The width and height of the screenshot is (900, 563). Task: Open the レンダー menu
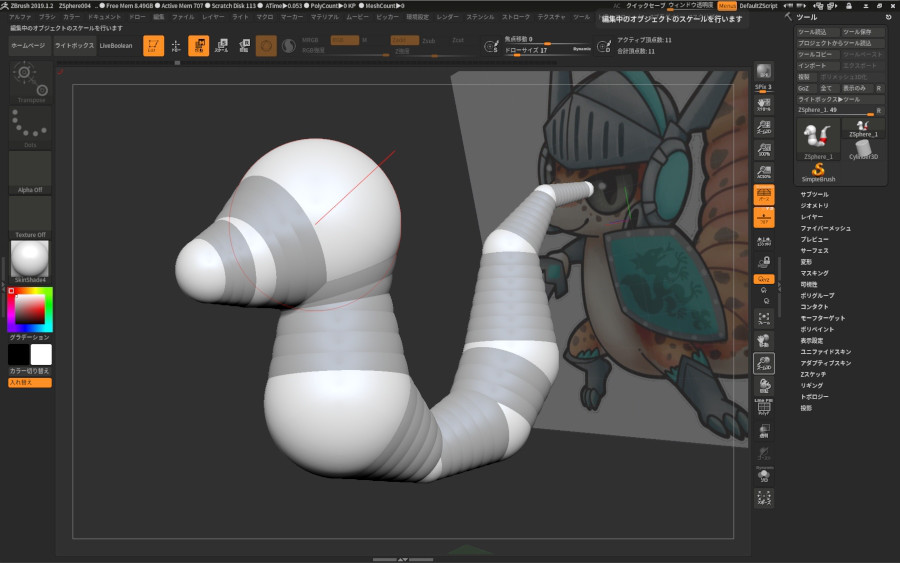448,17
